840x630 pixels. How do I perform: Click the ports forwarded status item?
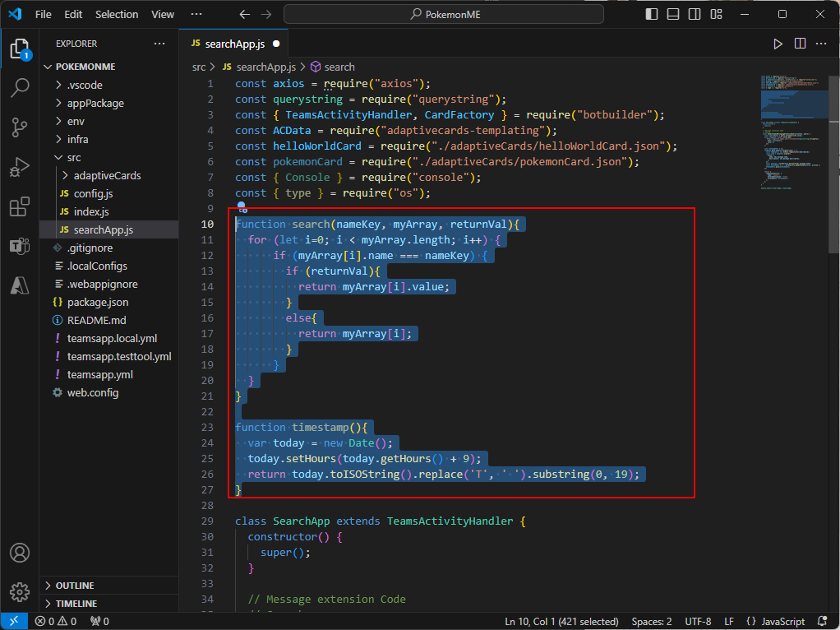coord(100,622)
